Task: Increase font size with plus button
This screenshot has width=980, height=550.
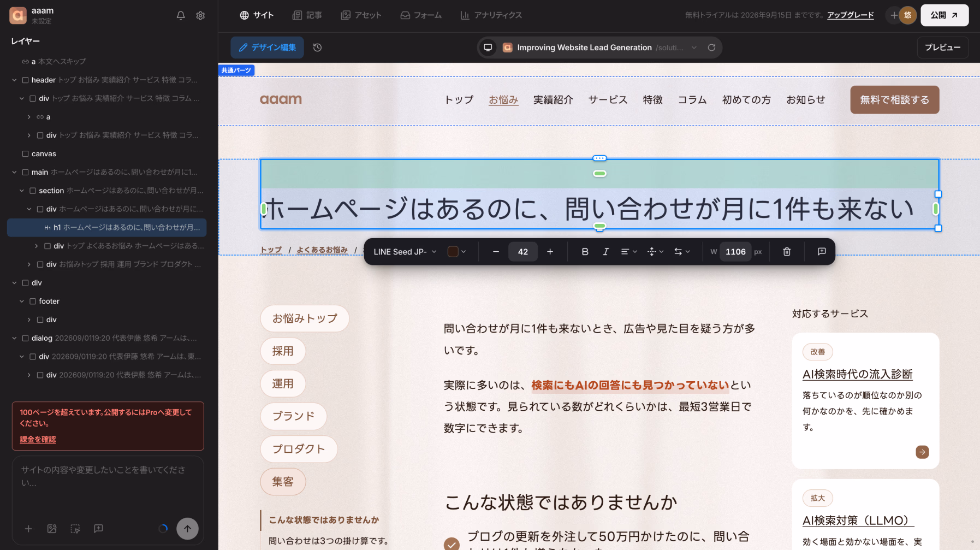Action: point(550,252)
